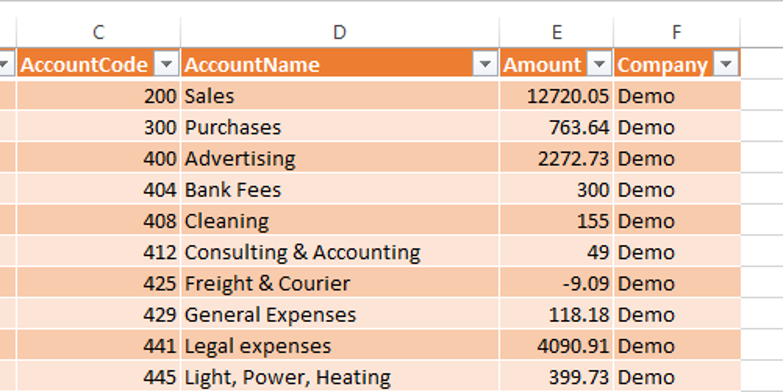783x392 pixels.
Task: Select the amount -9.09 cell
Action: (556, 283)
